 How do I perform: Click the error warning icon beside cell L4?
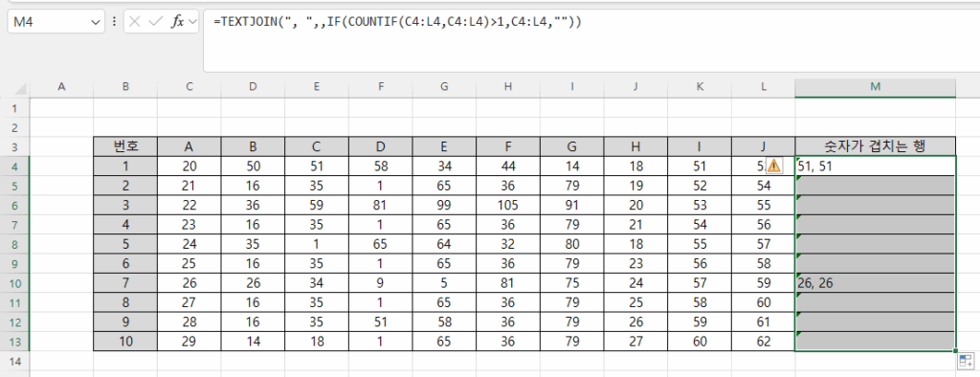click(x=773, y=166)
